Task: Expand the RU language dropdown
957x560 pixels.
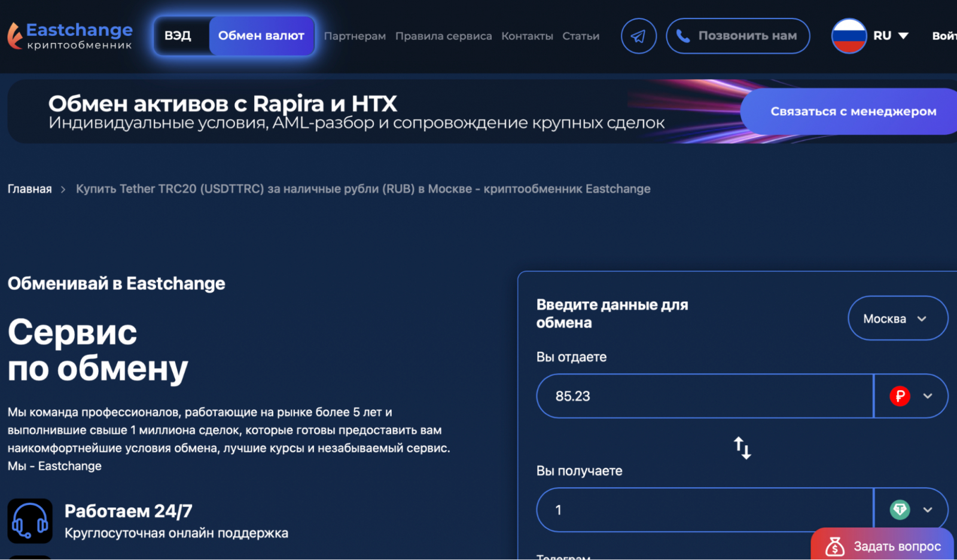Action: tap(891, 36)
